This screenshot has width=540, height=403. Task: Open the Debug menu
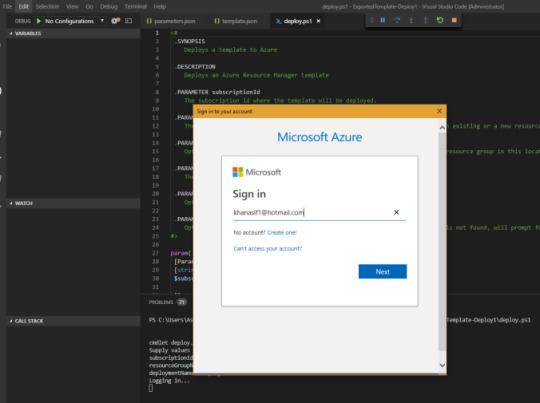click(108, 6)
